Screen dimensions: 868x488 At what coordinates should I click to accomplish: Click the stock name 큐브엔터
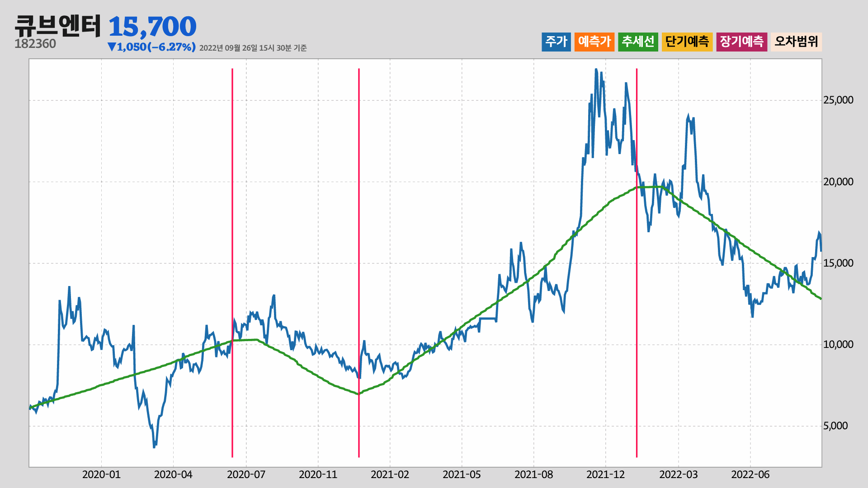tap(58, 26)
